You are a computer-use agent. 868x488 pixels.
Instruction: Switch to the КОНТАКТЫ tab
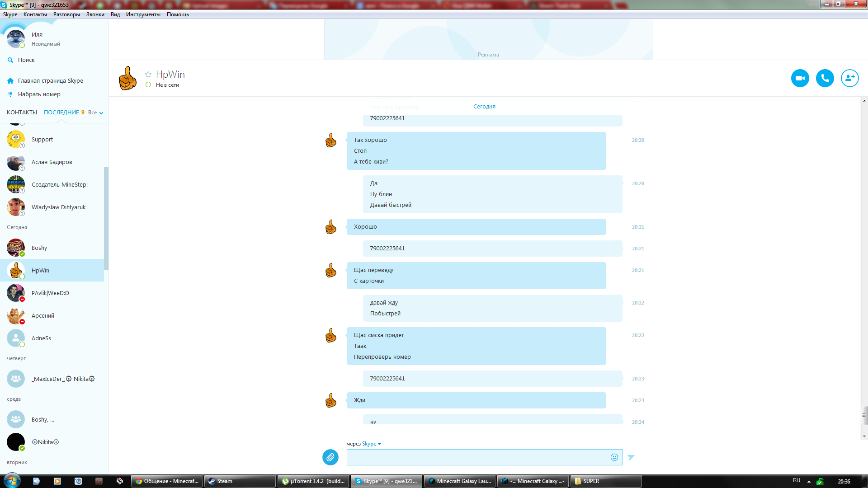[22, 113]
